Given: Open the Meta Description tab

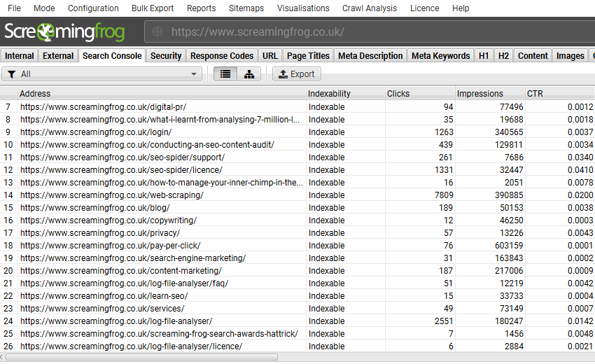Looking at the screenshot, I should click(370, 56).
